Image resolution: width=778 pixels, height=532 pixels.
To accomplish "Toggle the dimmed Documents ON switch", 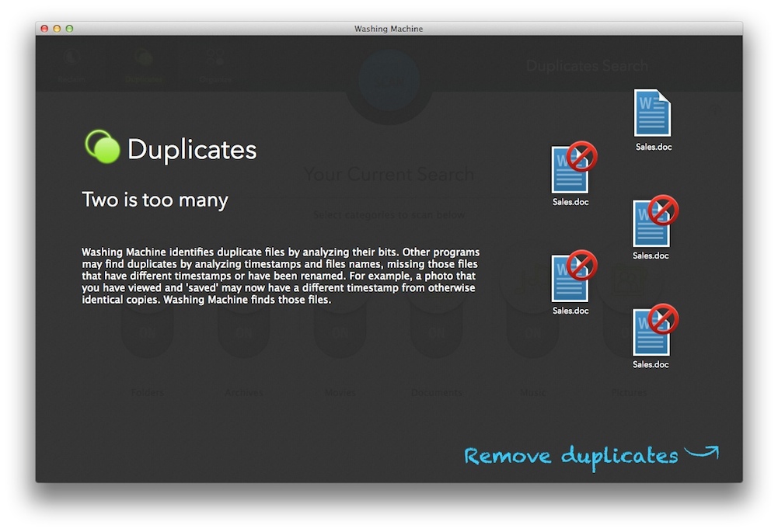I will (x=437, y=332).
